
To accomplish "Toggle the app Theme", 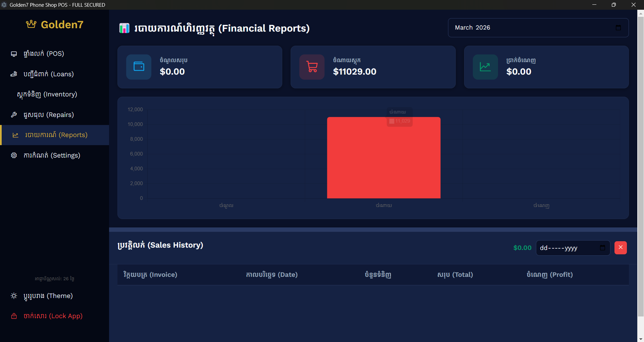I will 48,296.
